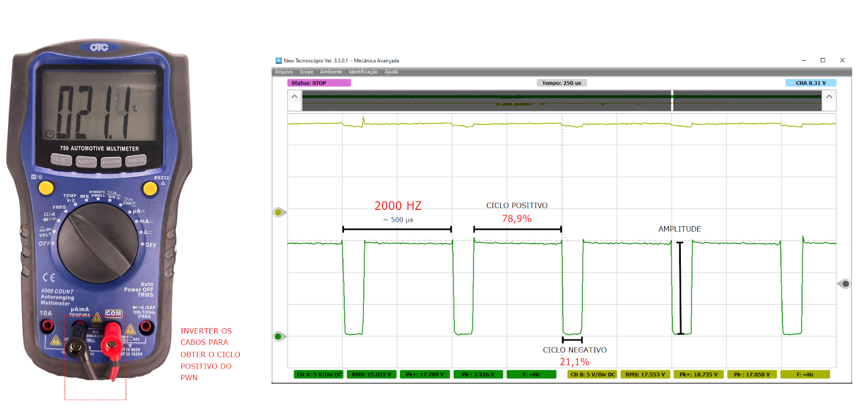Image resolution: width=868 pixels, height=417 pixels.
Task: Click the CH A: 5 V/Div DC setting
Action: 319,374
